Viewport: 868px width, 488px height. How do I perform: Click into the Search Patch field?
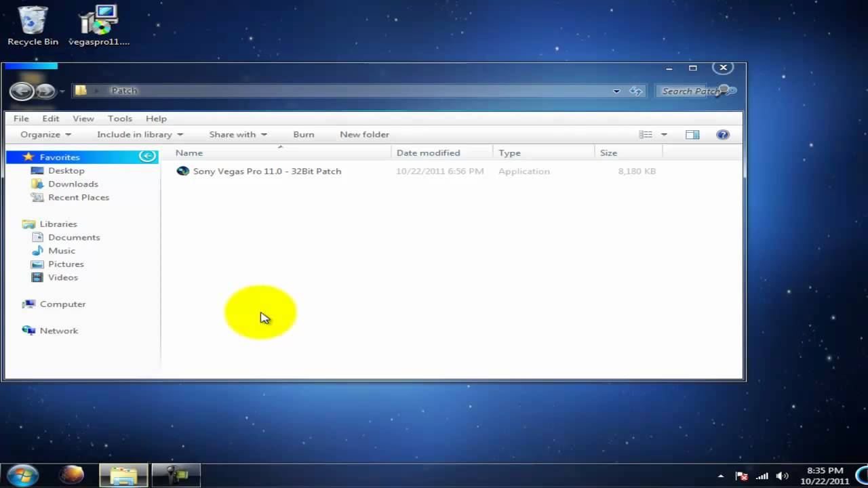pos(690,91)
